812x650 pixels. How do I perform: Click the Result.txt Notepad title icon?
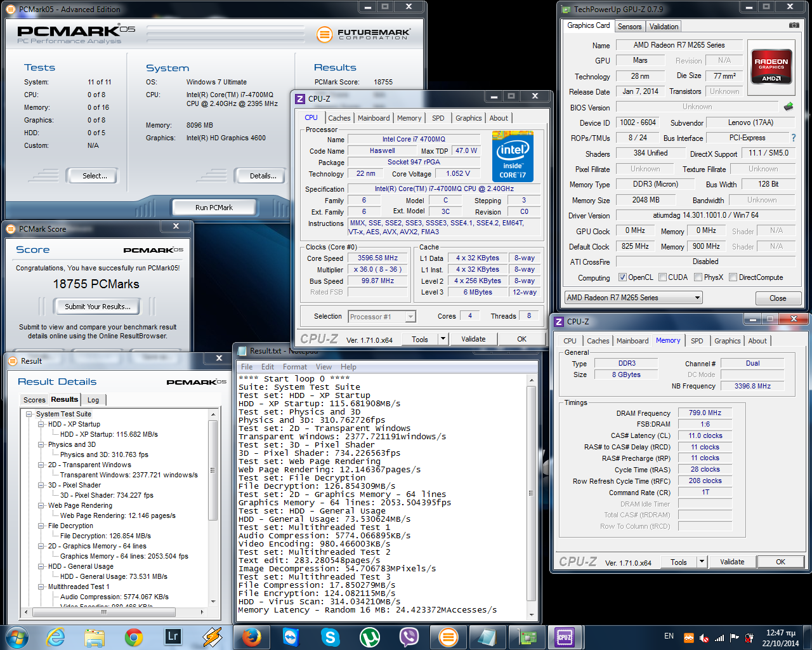242,350
